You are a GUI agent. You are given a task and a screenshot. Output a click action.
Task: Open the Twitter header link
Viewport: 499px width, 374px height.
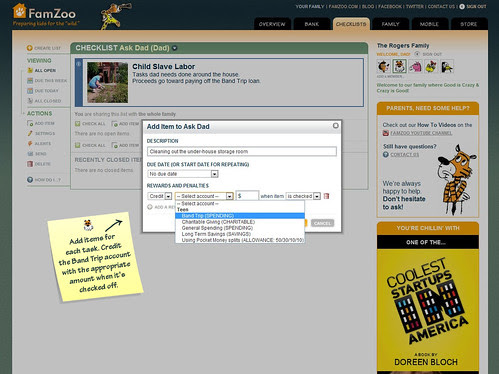[415, 6]
